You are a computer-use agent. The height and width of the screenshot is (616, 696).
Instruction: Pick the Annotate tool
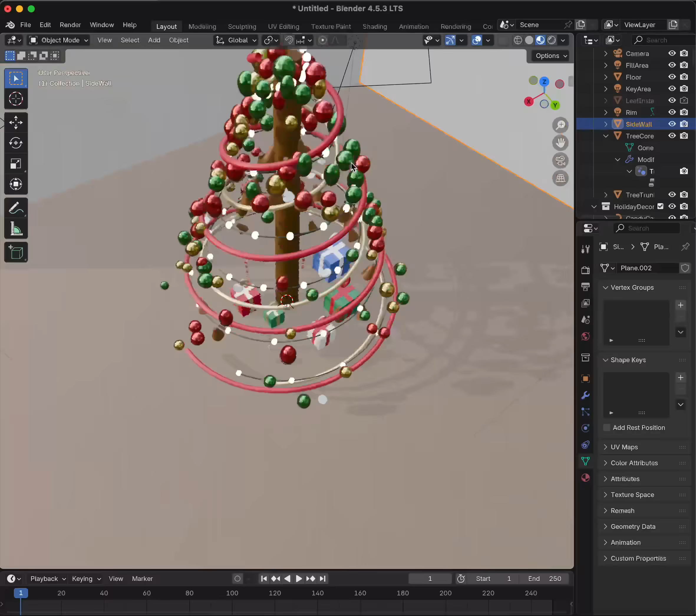tap(16, 208)
